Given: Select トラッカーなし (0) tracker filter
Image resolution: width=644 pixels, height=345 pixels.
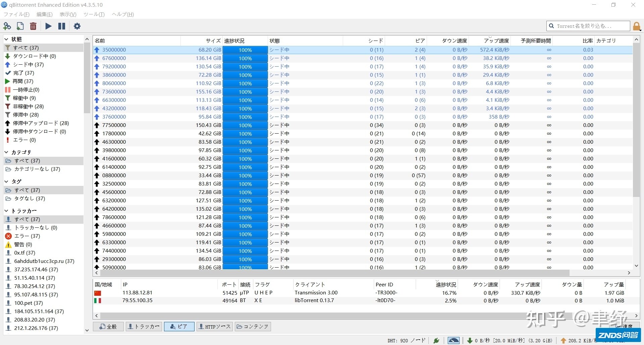Looking at the screenshot, I should [x=44, y=228].
